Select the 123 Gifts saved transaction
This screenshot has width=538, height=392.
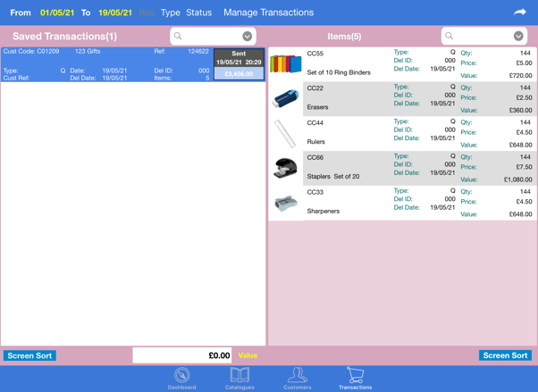107,65
